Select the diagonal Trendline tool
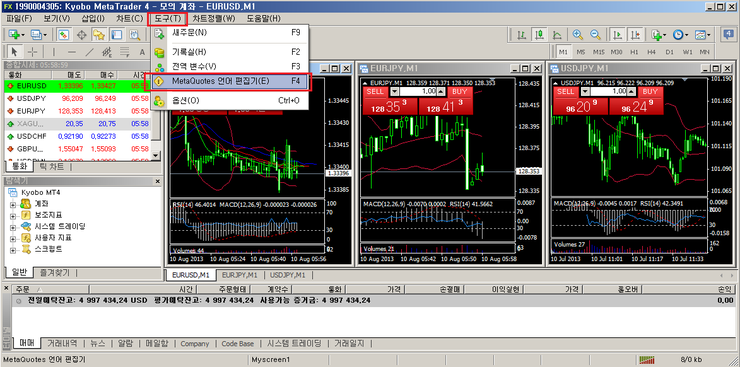The image size is (740, 367). point(89,52)
